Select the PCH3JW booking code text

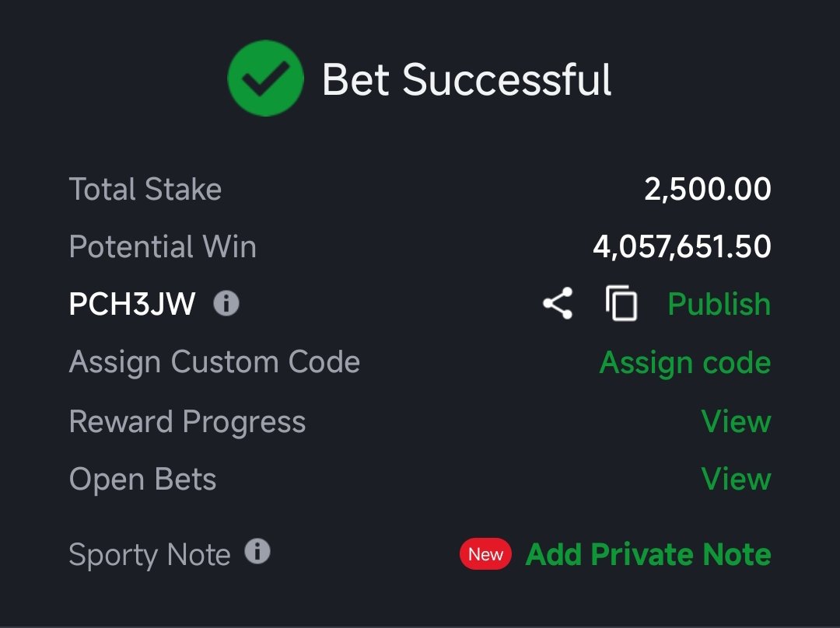132,304
